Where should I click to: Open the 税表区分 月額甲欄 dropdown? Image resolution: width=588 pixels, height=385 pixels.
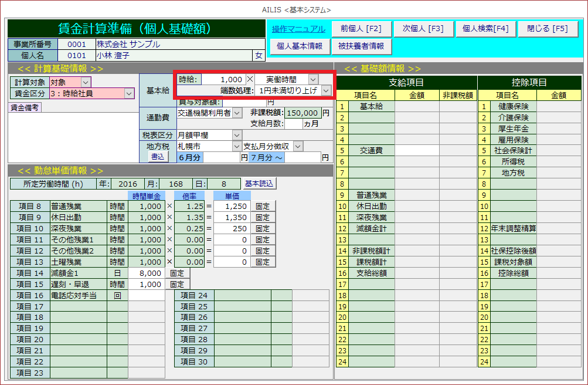pyautogui.click(x=237, y=135)
